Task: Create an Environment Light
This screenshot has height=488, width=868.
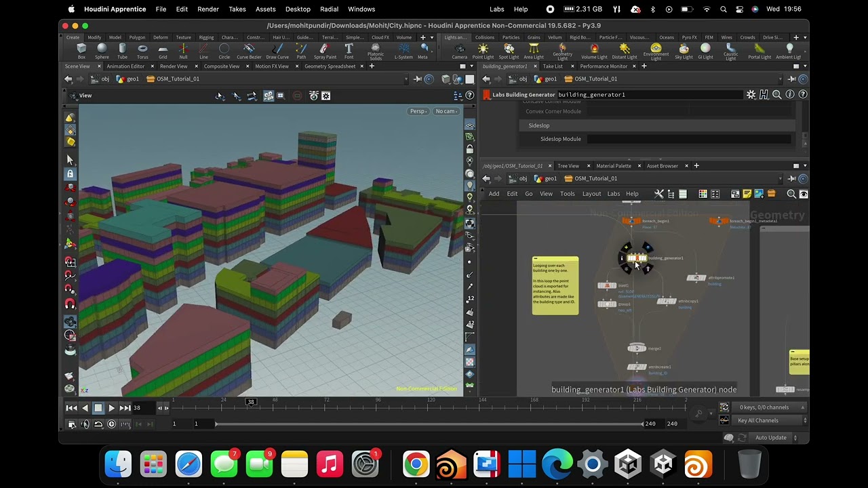Action: click(x=656, y=52)
